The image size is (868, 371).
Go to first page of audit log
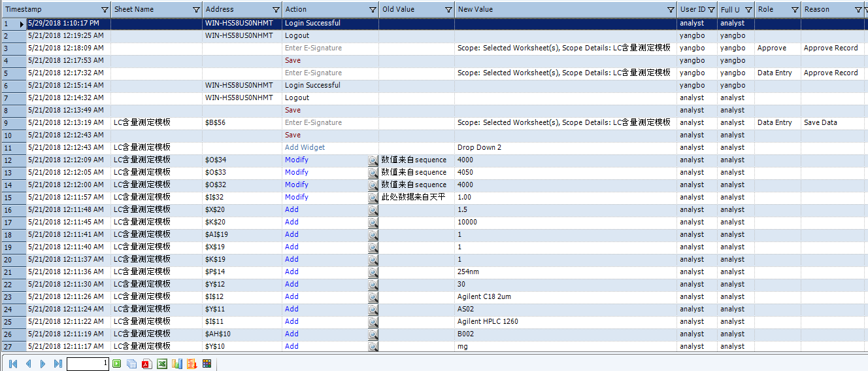pos(13,364)
